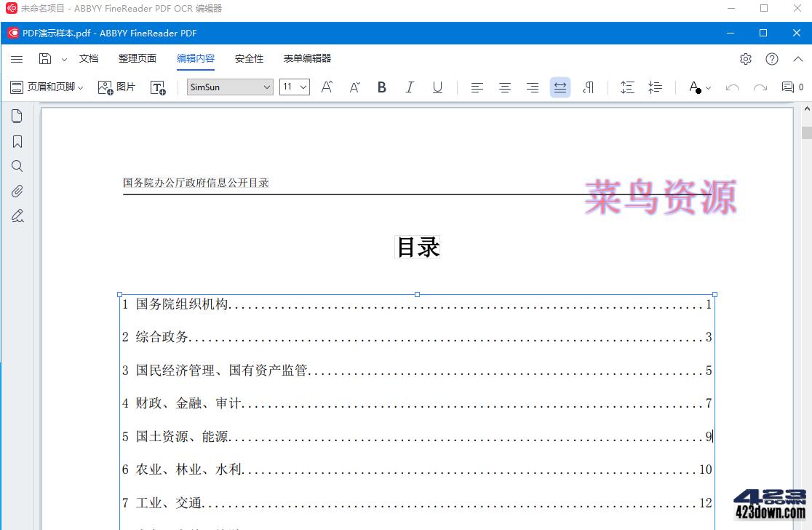Toggle bold formatting
This screenshot has width=812, height=530.
coord(381,87)
